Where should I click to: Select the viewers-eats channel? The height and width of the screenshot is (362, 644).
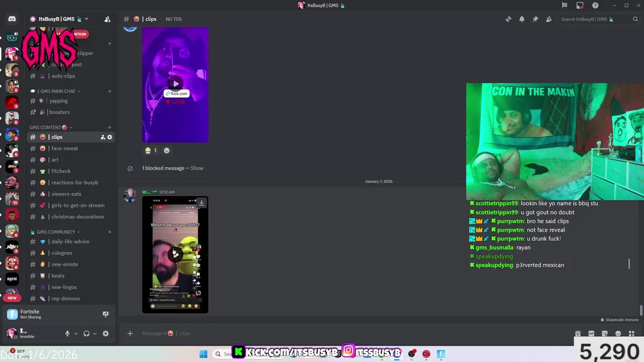(x=71, y=194)
